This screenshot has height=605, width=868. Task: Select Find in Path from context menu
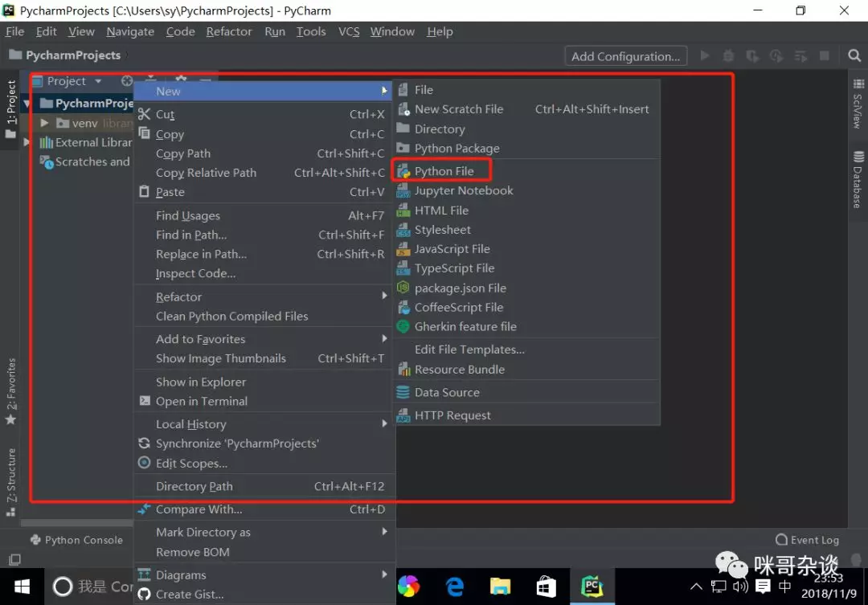[264, 235]
